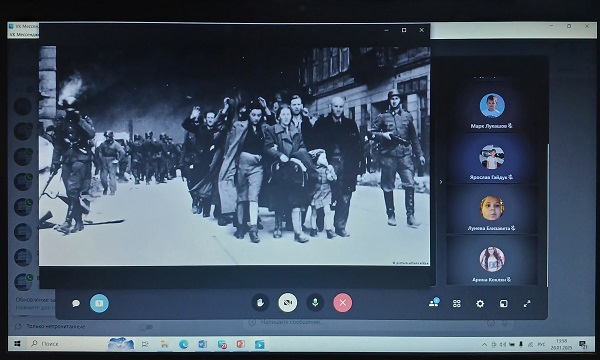This screenshot has width=600, height=360.
Task: Expand the call to fullscreen
Action: (x=527, y=304)
